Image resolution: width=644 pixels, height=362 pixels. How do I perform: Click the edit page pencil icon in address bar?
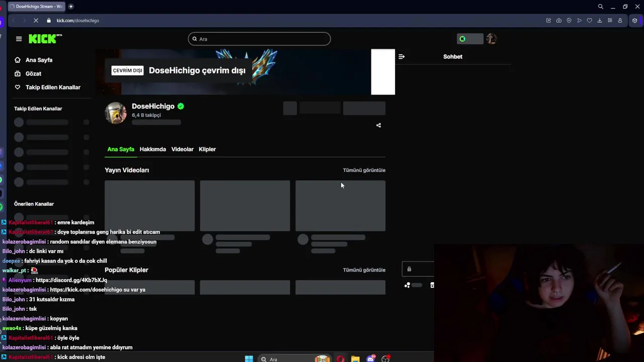point(548,21)
